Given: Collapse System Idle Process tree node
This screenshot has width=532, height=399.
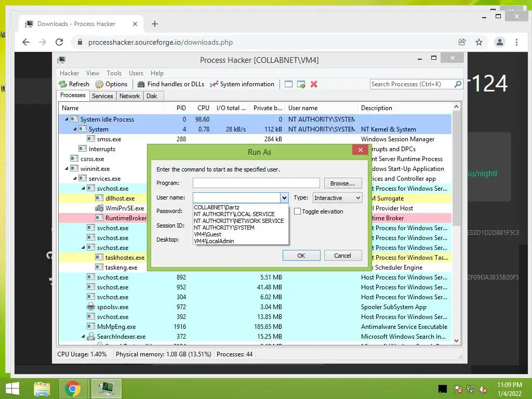Looking at the screenshot, I should (66, 119).
